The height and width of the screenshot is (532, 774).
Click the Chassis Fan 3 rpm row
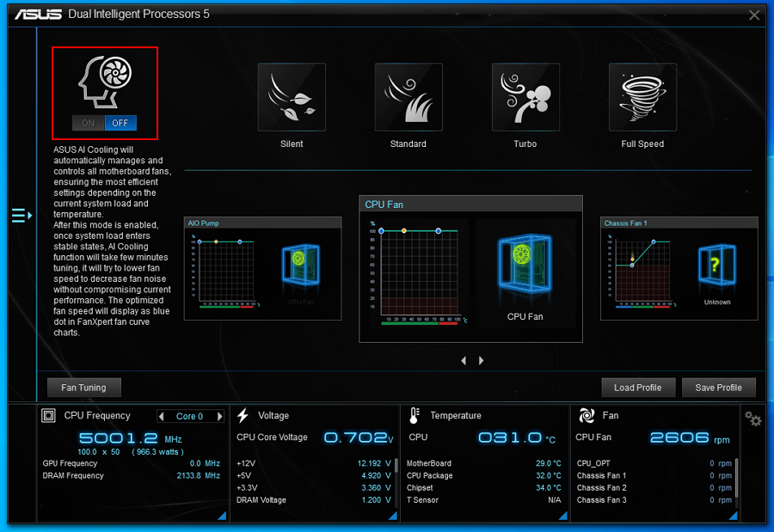tap(654, 500)
